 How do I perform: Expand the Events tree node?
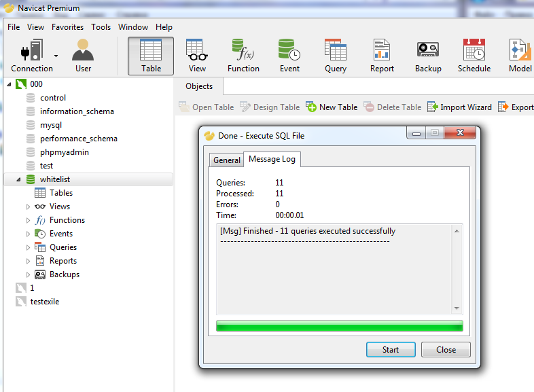click(x=29, y=234)
